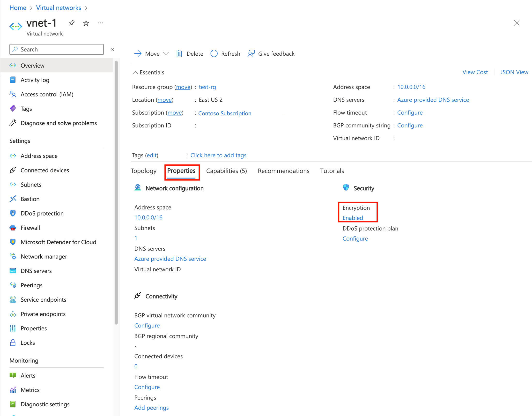The width and height of the screenshot is (532, 416).
Task: Click the Properties tab
Action: click(x=182, y=171)
